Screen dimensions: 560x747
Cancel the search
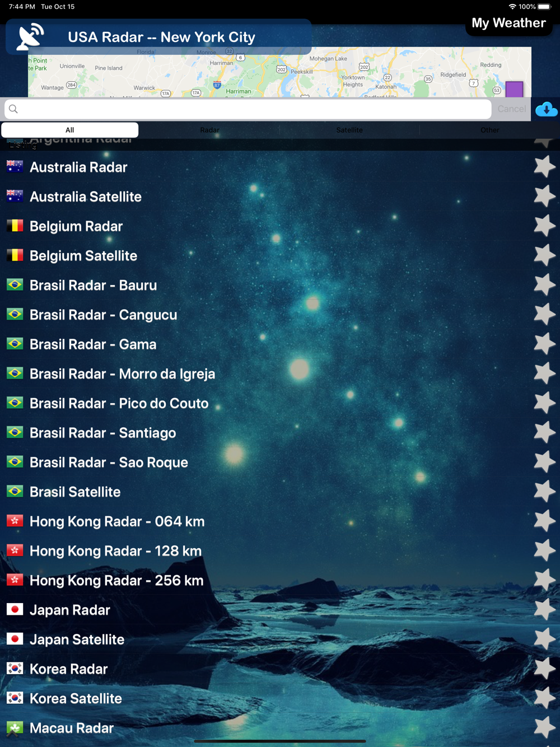512,109
